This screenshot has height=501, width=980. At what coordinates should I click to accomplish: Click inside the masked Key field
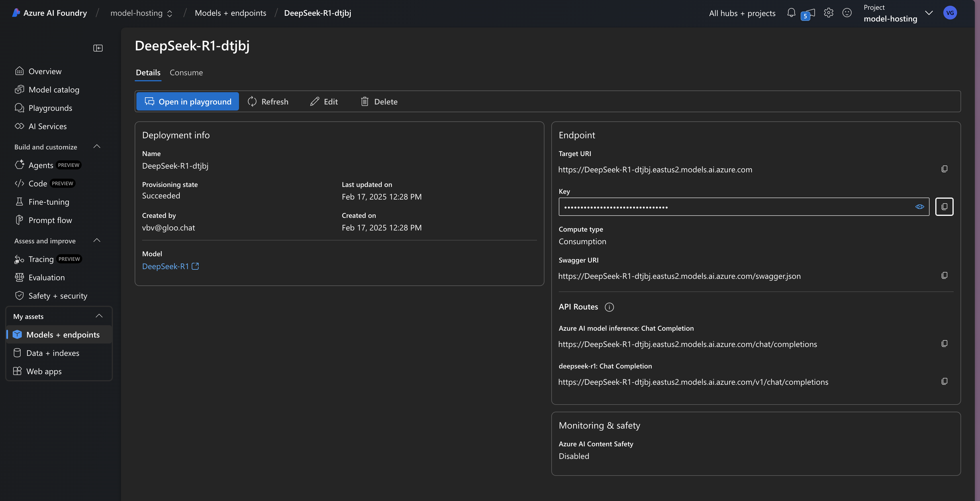pos(723,207)
